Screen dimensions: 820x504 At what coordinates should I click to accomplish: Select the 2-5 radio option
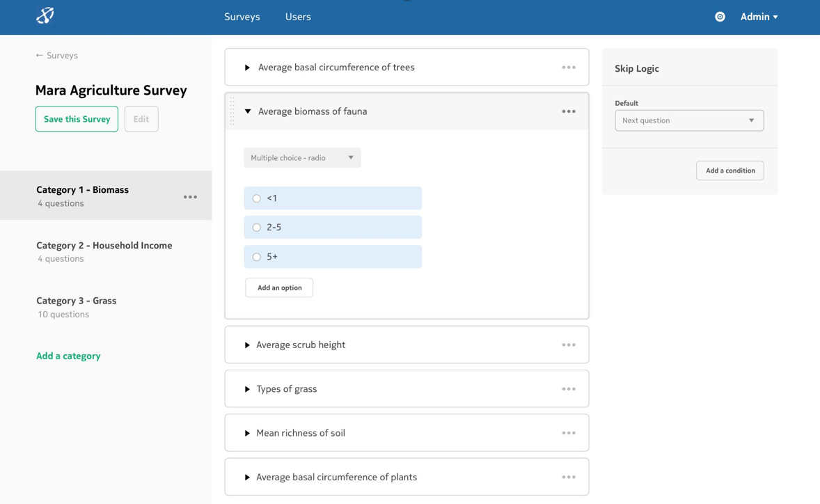257,228
